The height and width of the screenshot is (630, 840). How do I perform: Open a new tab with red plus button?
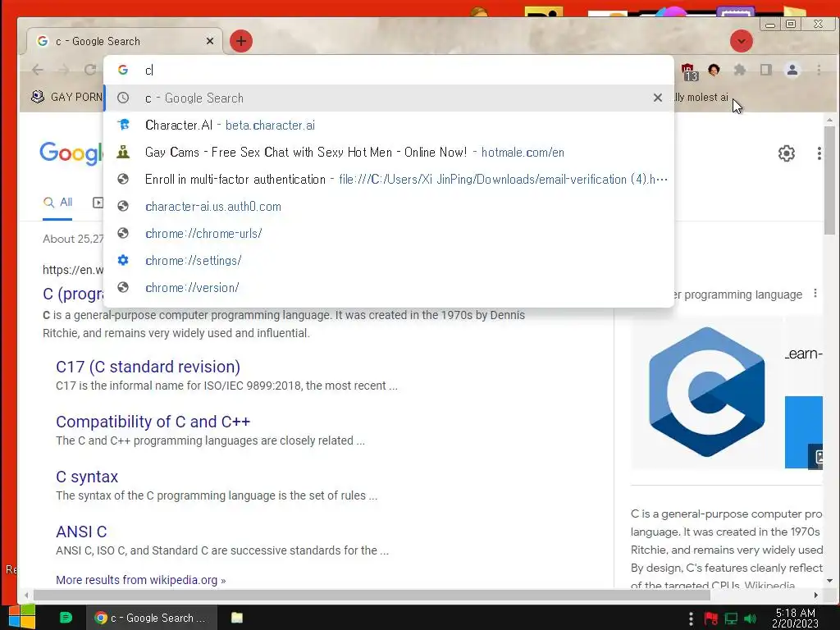click(241, 41)
